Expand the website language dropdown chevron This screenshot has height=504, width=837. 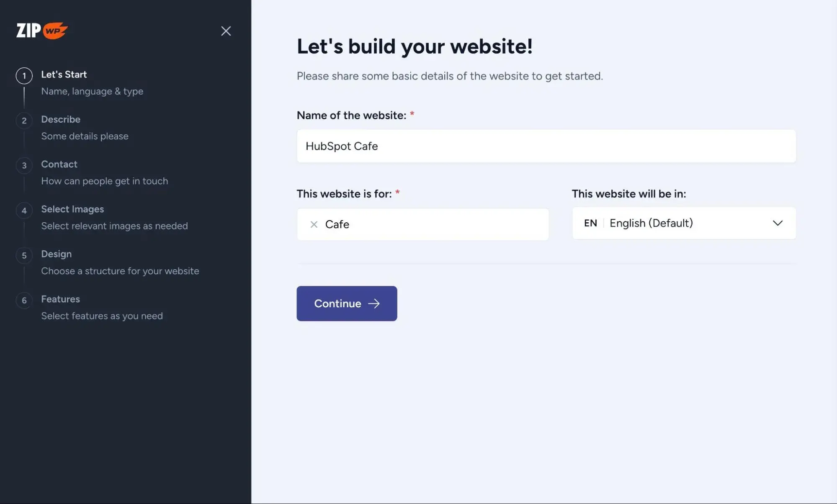point(778,223)
